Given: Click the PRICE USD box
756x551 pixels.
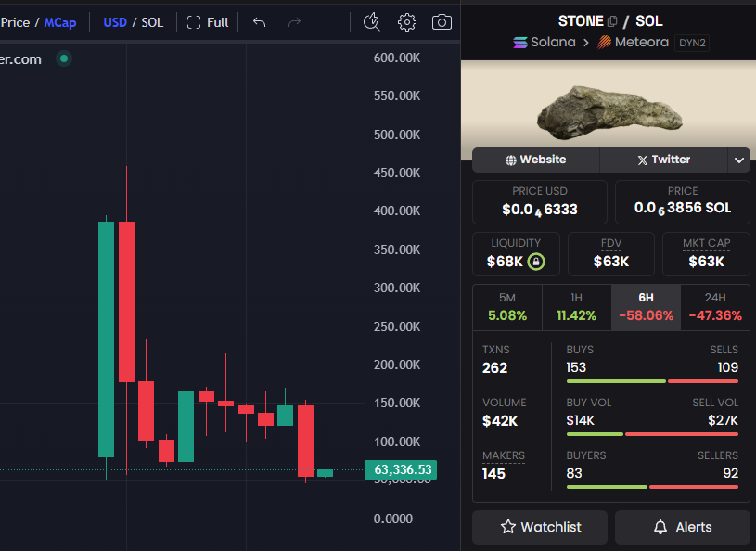Looking at the screenshot, I should point(540,202).
